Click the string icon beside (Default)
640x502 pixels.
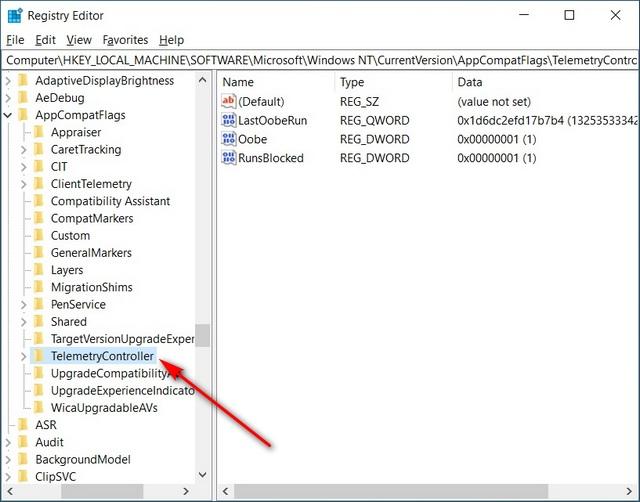pos(229,101)
